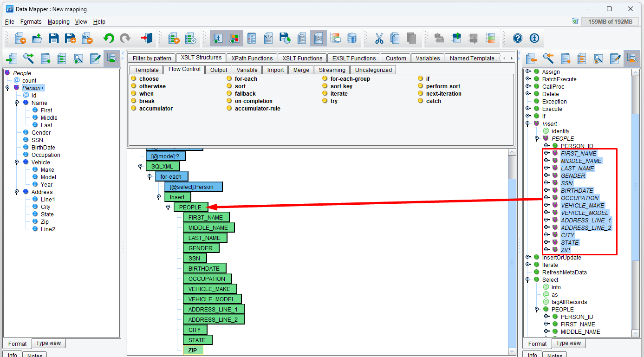The width and height of the screenshot is (644, 357).
Task: Select OCCUPATION in the target tree
Action: [x=579, y=198]
